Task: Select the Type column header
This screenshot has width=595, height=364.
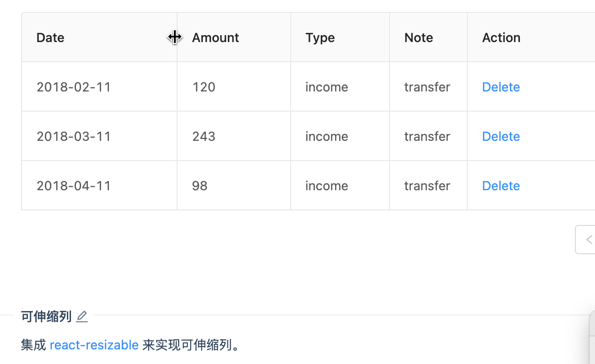Action: point(320,37)
